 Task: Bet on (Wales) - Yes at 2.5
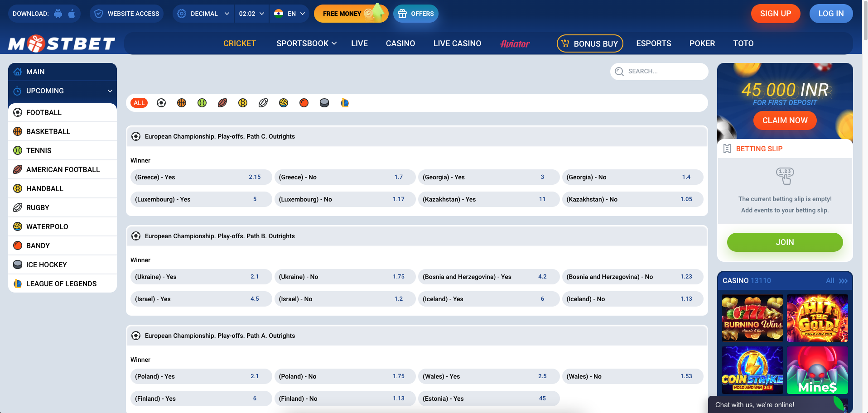click(489, 376)
